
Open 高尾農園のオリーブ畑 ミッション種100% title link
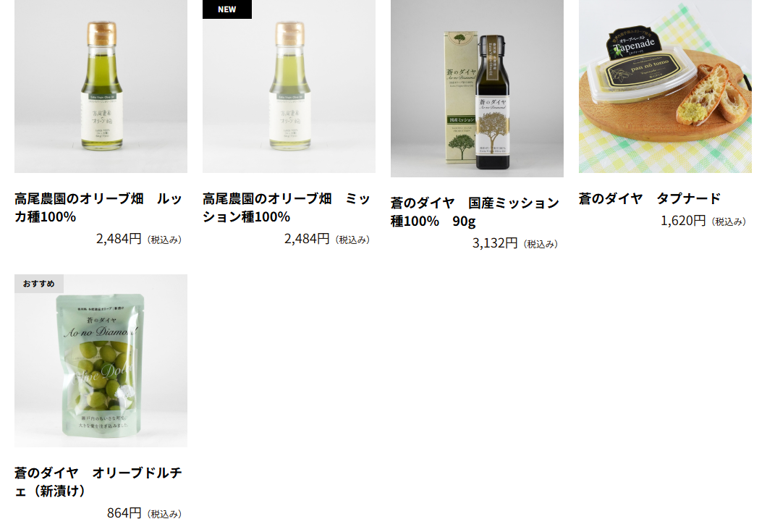287,208
